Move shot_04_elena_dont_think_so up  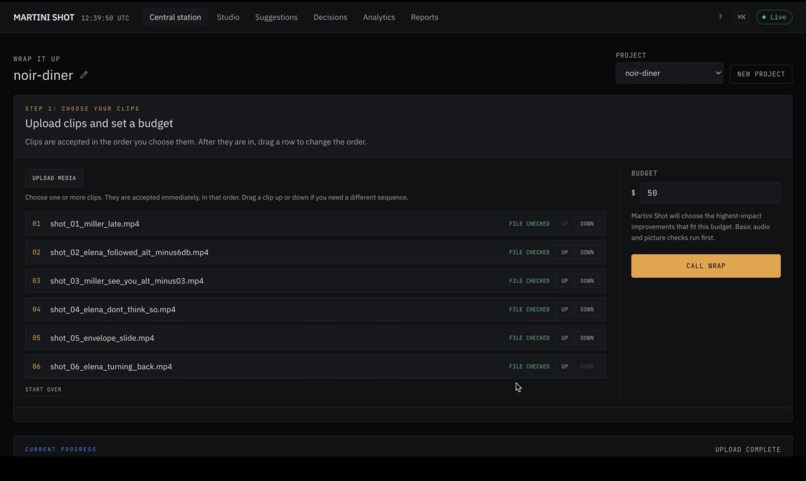tap(564, 309)
